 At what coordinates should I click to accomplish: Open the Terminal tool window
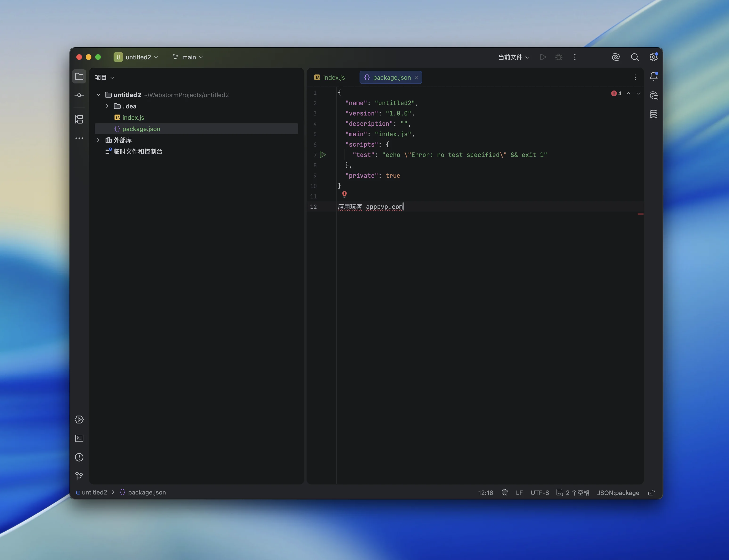point(79,438)
